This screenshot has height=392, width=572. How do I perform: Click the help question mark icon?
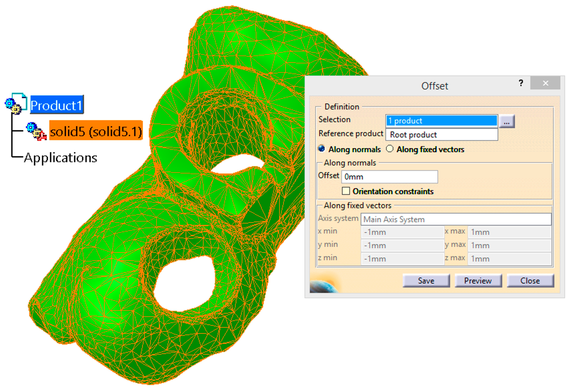coord(521,83)
